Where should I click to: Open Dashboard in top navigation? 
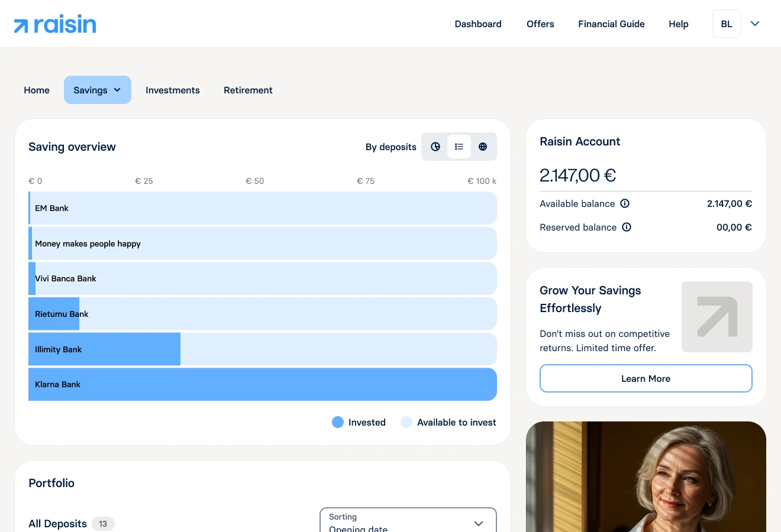[478, 24]
